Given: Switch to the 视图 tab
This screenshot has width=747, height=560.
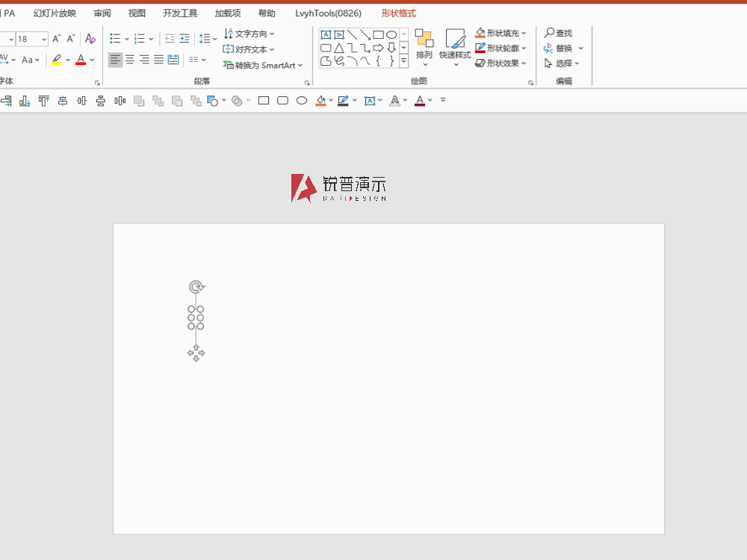Looking at the screenshot, I should tap(137, 13).
